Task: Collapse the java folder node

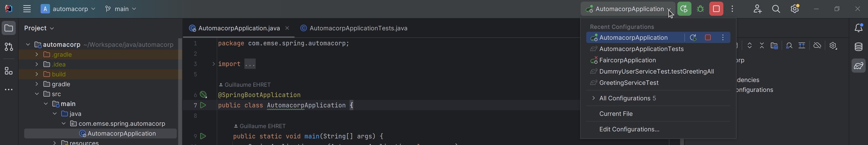Action: point(54,114)
